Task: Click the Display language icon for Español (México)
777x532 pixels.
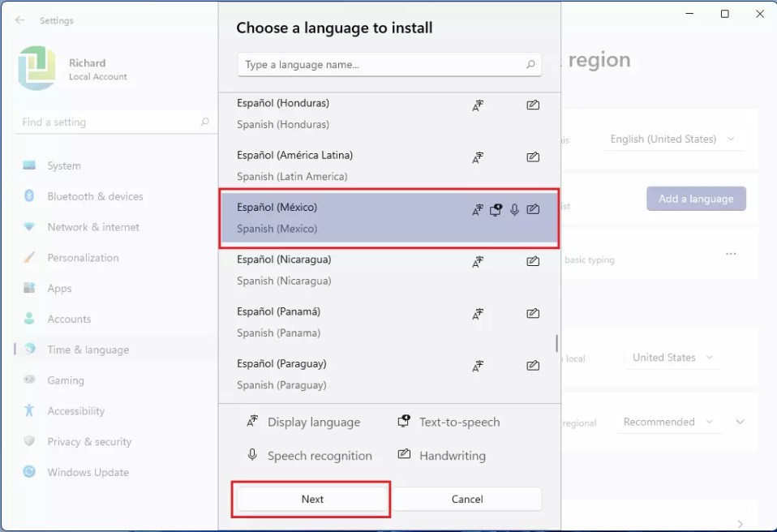Action: (x=478, y=208)
